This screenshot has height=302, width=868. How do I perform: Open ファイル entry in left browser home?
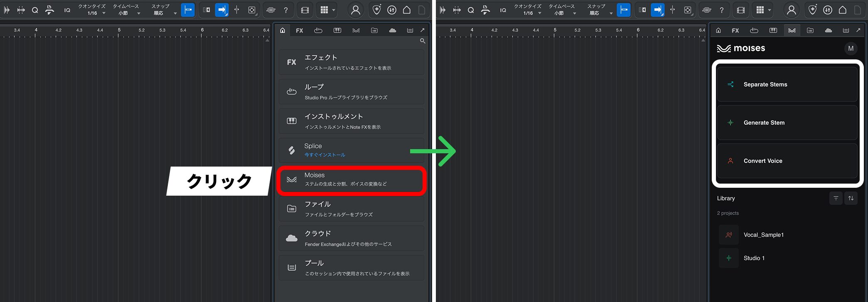352,209
